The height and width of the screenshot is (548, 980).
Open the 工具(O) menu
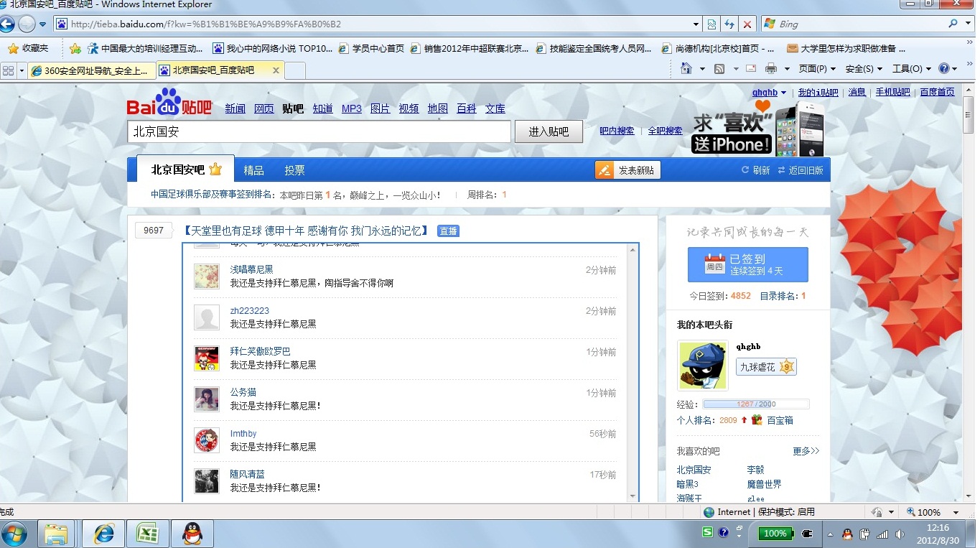911,69
